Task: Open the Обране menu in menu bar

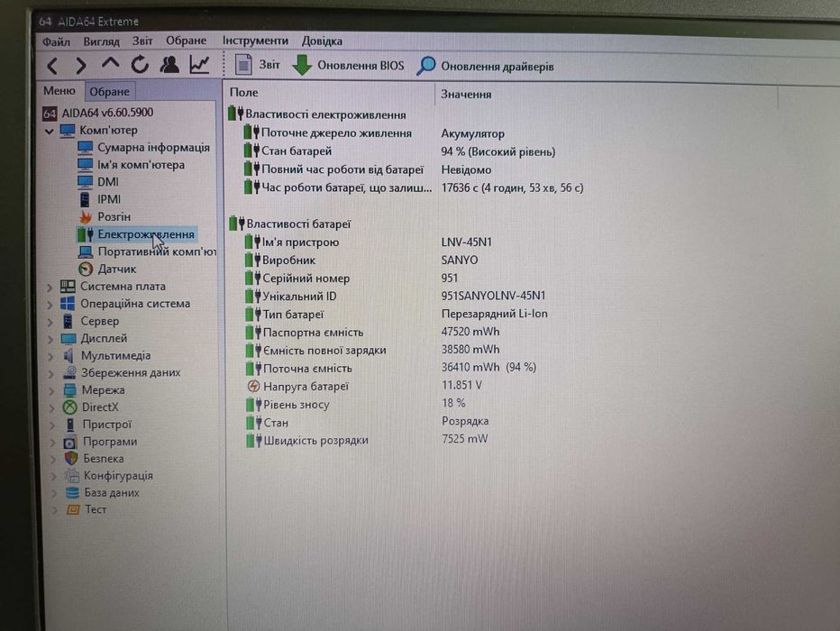Action: pyautogui.click(x=186, y=41)
